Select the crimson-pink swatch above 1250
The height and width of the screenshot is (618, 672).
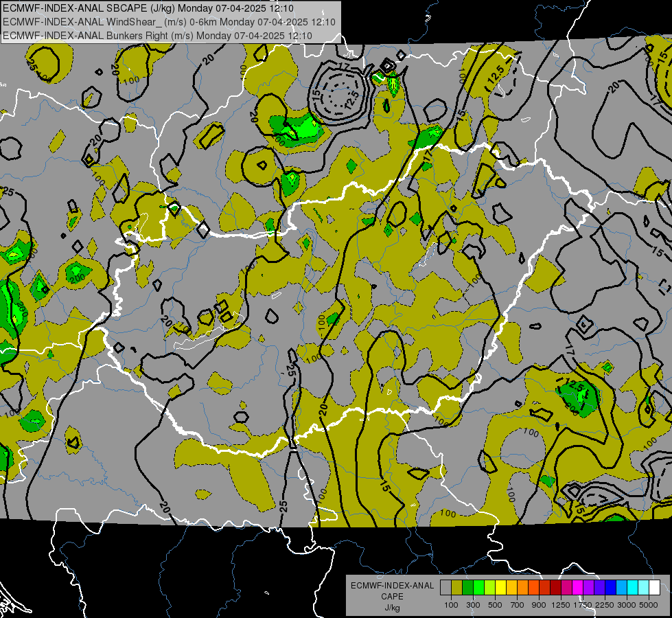pos(566,588)
